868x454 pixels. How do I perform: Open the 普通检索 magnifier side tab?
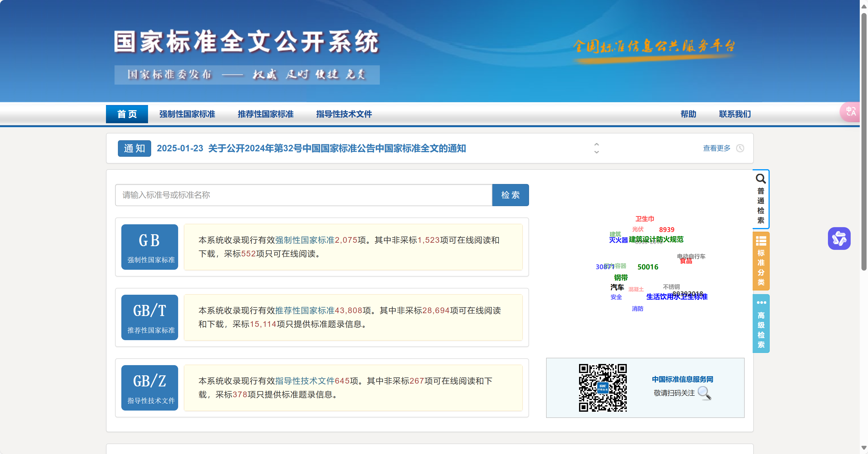[761, 199]
